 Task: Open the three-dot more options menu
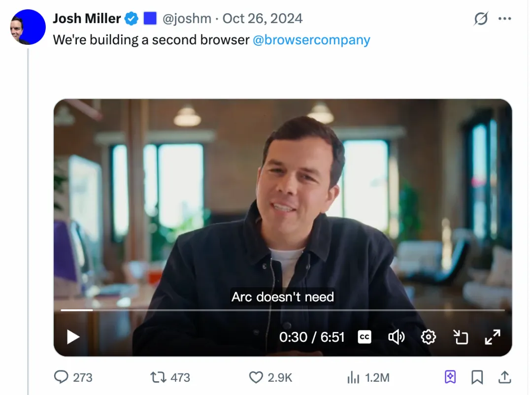(505, 19)
